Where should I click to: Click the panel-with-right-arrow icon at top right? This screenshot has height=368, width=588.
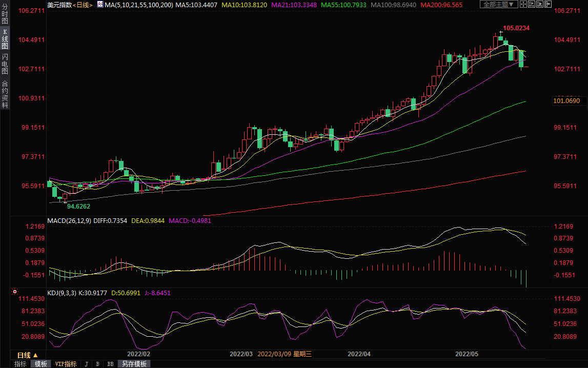[548, 4]
